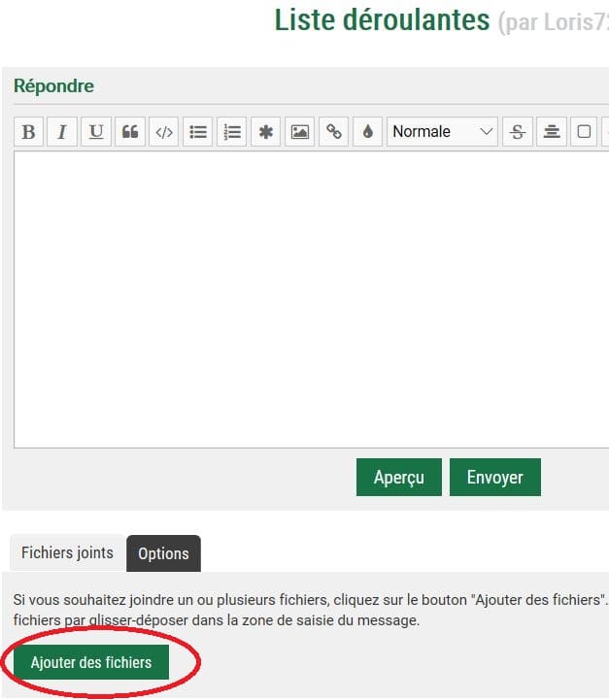This screenshot has height=700, width=609.
Task: Insert a hyperlink
Action: pos(333,132)
